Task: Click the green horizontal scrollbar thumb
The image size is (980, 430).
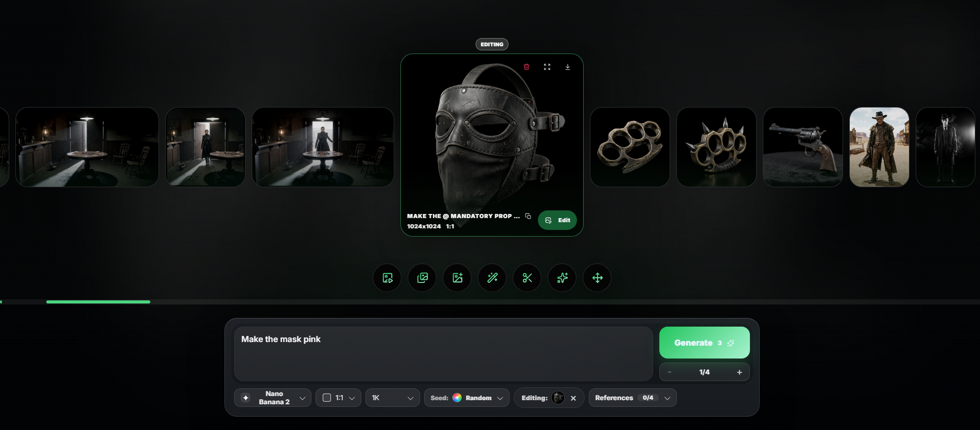Action: tap(98, 302)
